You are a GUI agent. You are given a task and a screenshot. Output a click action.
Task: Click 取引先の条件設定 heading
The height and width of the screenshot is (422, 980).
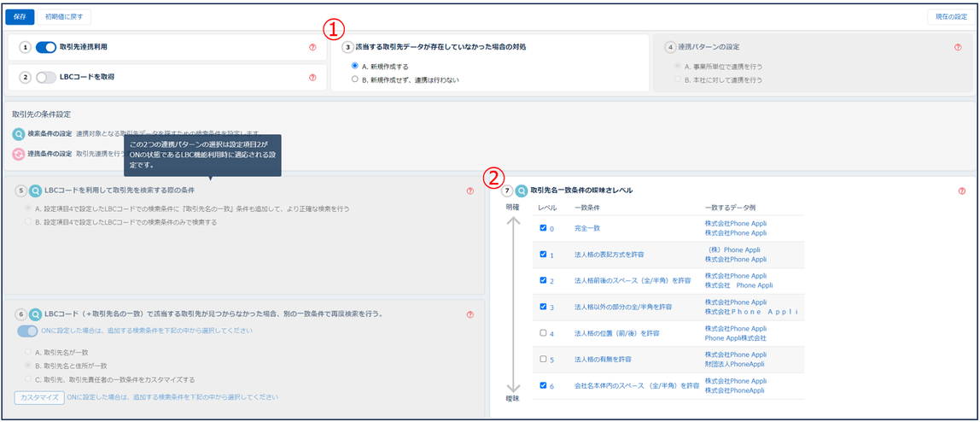pyautogui.click(x=41, y=114)
